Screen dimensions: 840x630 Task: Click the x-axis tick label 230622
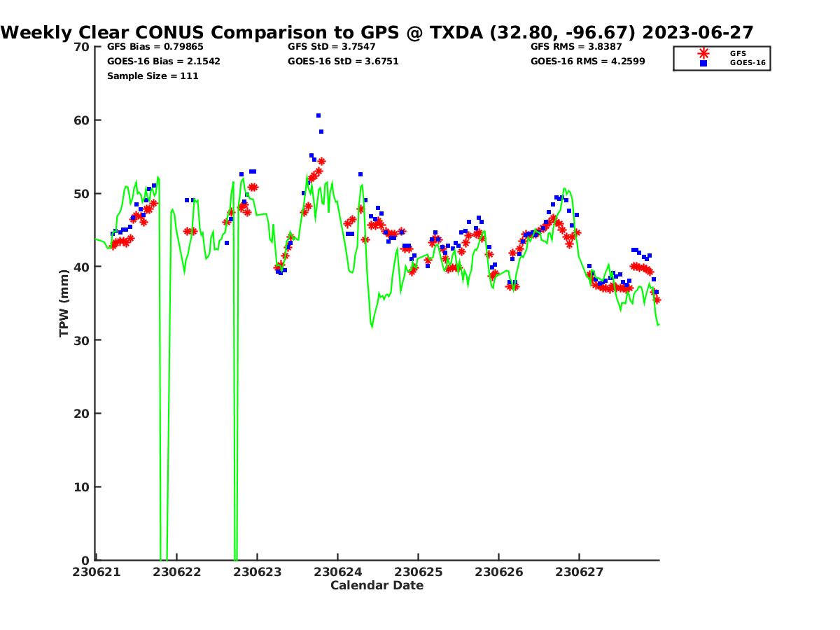[x=177, y=572]
